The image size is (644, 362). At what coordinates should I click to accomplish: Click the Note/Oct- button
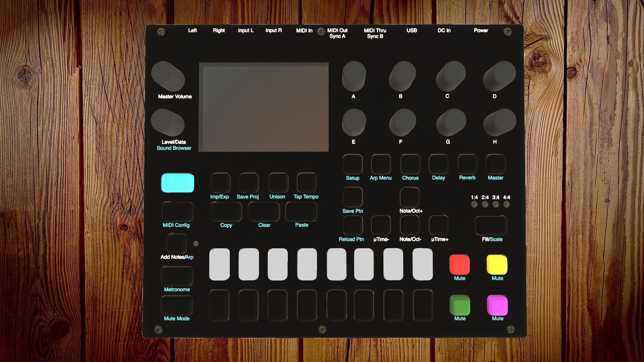coord(410,225)
